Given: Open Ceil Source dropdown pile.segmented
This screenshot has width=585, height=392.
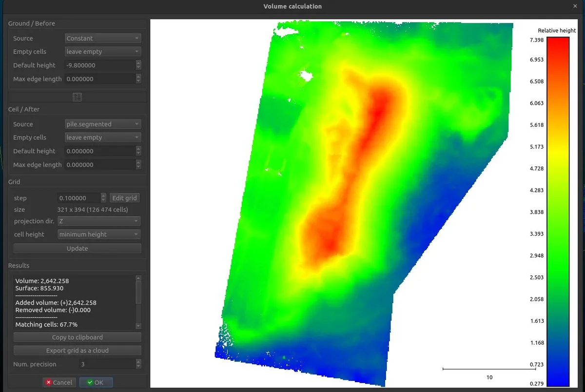Looking at the screenshot, I should pyautogui.click(x=103, y=124).
